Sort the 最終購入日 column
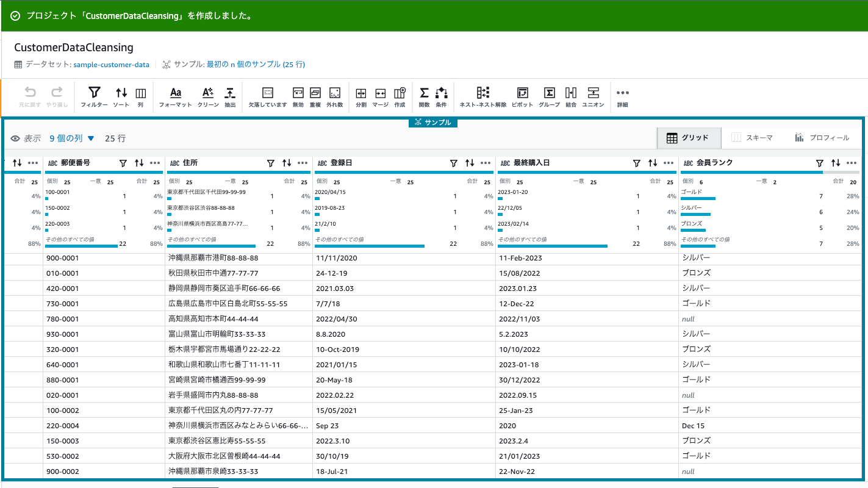Image resolution: width=868 pixels, height=488 pixels. (x=653, y=163)
